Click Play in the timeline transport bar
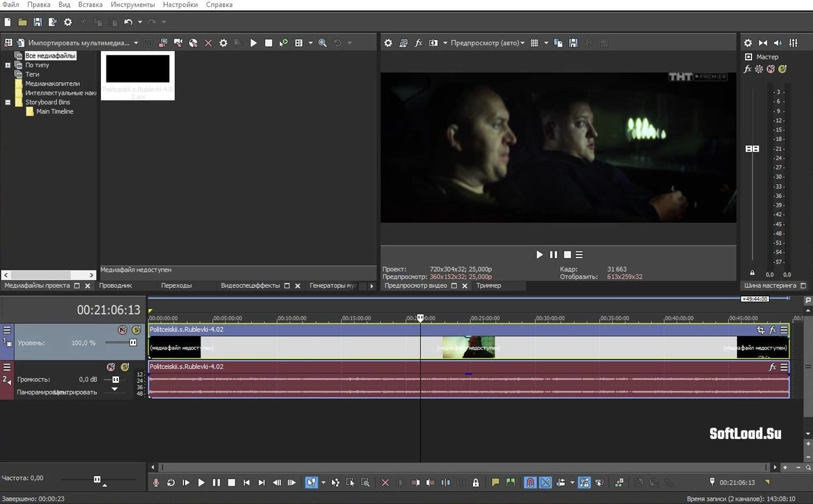Image resolution: width=813 pixels, height=504 pixels. tap(201, 482)
